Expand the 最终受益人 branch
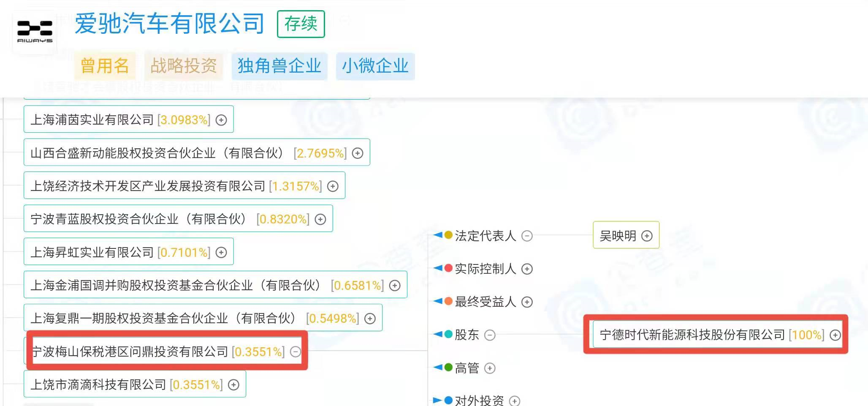 527,302
